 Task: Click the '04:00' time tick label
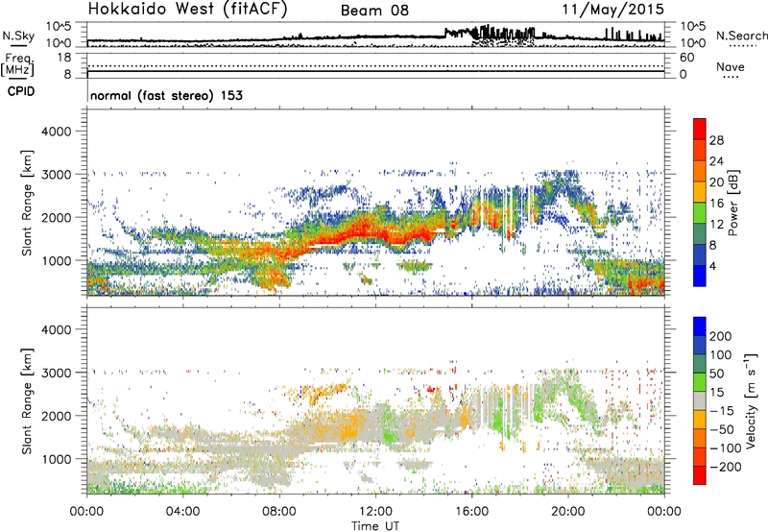183,512
